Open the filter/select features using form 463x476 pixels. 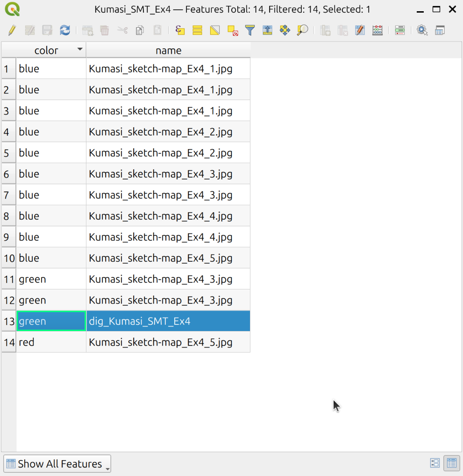click(x=250, y=30)
